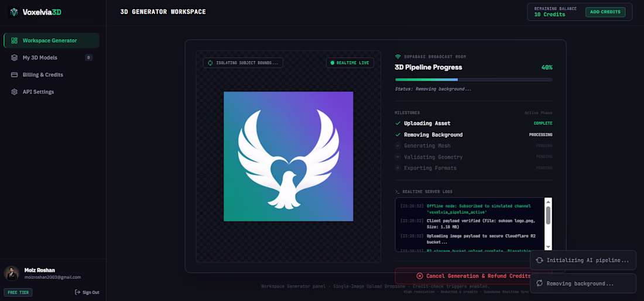Click the Exporting Formats pending circle icon
This screenshot has width=644, height=301.
coord(398,168)
